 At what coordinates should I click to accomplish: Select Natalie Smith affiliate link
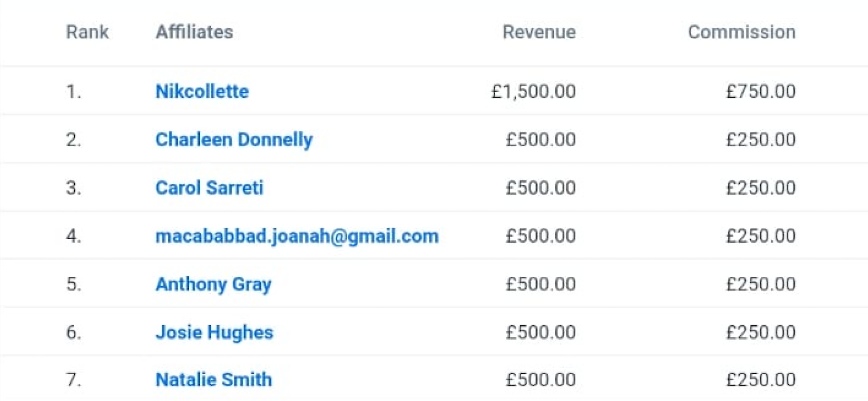pos(214,380)
